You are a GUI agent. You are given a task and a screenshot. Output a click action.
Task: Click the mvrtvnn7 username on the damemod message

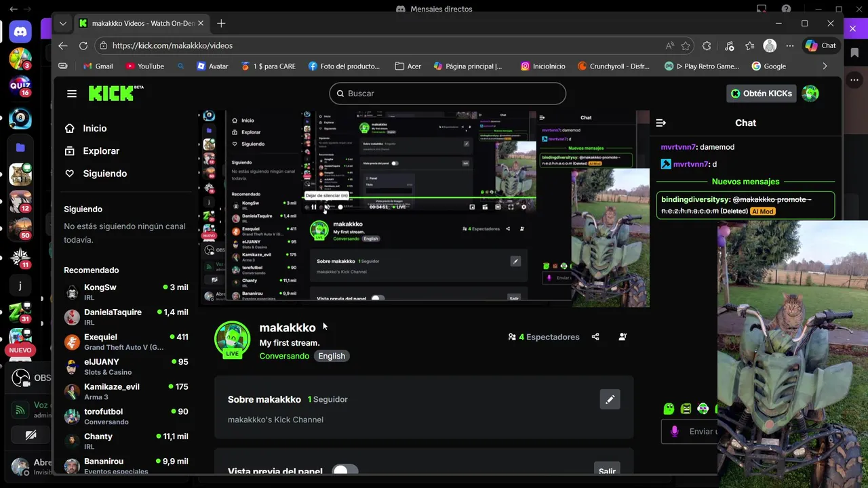678,147
